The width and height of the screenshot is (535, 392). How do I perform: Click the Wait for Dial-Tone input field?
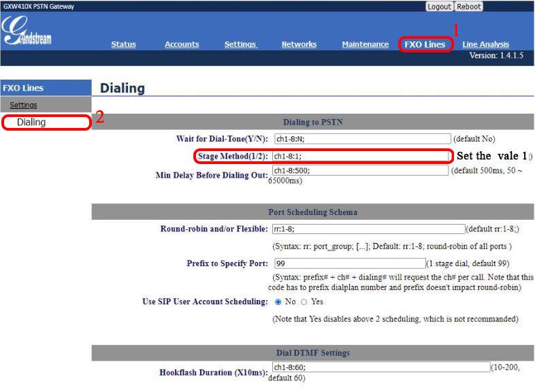[361, 139]
